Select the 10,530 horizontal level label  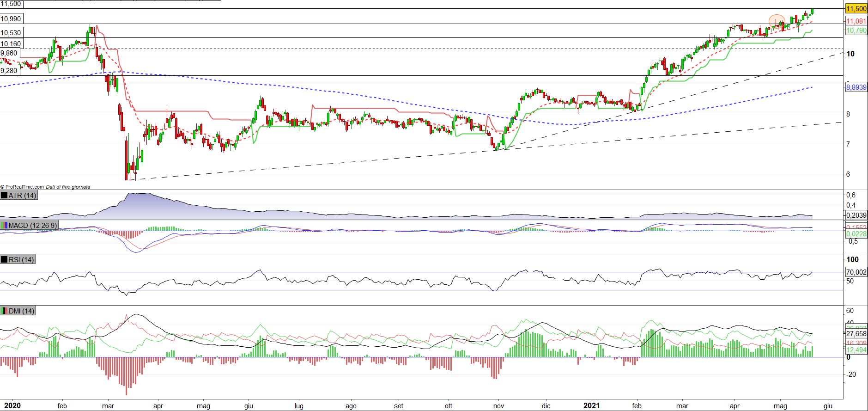pyautogui.click(x=11, y=33)
